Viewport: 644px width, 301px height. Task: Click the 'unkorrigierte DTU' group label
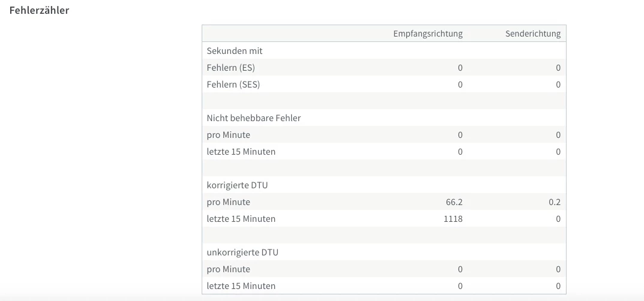click(242, 252)
